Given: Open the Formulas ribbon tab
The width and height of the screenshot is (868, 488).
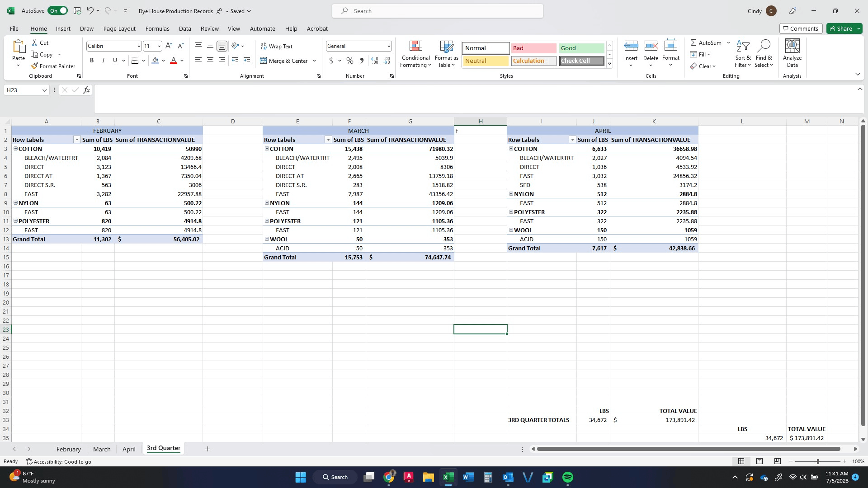Looking at the screenshot, I should click(157, 28).
